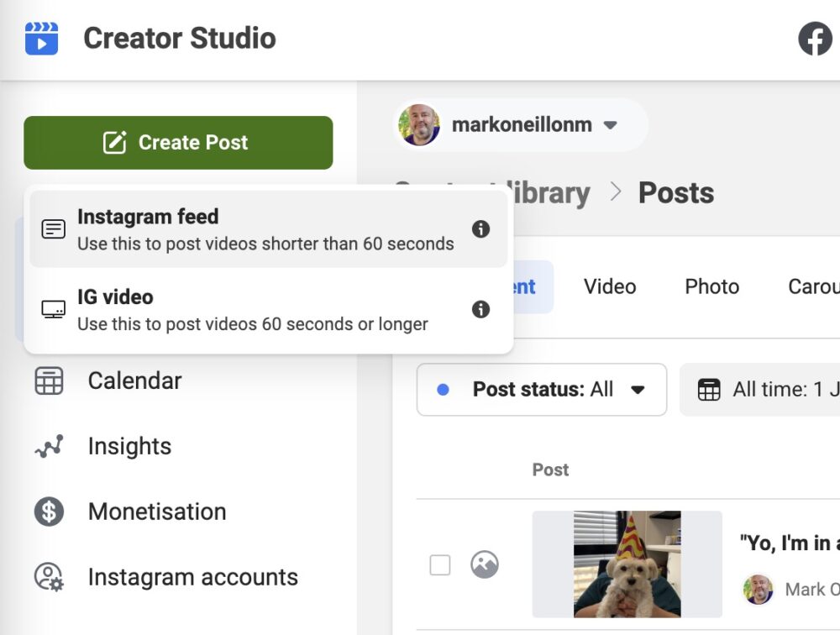Select the Instagram feed post option
The image size is (840, 635).
pyautogui.click(x=252, y=228)
